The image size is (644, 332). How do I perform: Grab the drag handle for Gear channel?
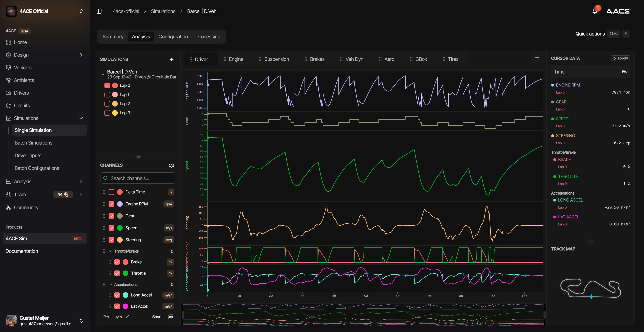tap(104, 216)
